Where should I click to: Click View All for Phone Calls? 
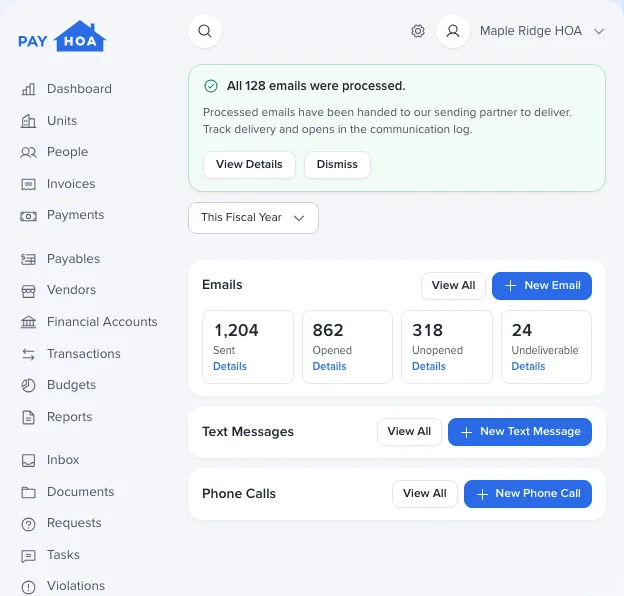pyautogui.click(x=425, y=494)
